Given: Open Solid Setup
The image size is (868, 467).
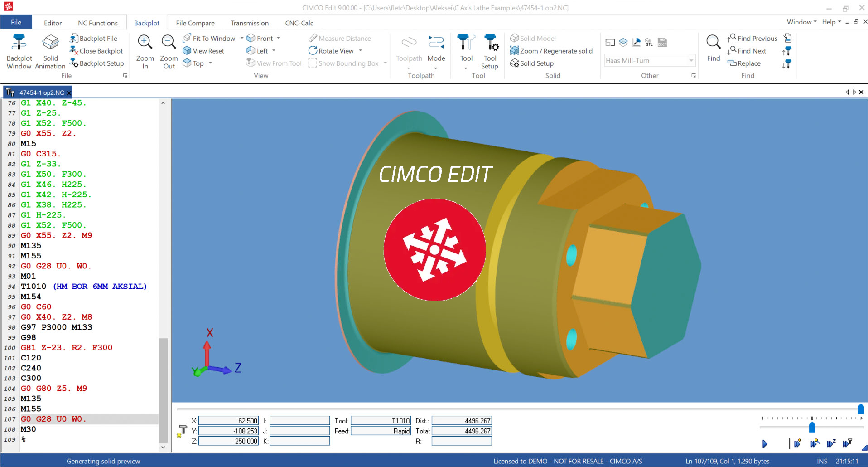Looking at the screenshot, I should pyautogui.click(x=532, y=63).
